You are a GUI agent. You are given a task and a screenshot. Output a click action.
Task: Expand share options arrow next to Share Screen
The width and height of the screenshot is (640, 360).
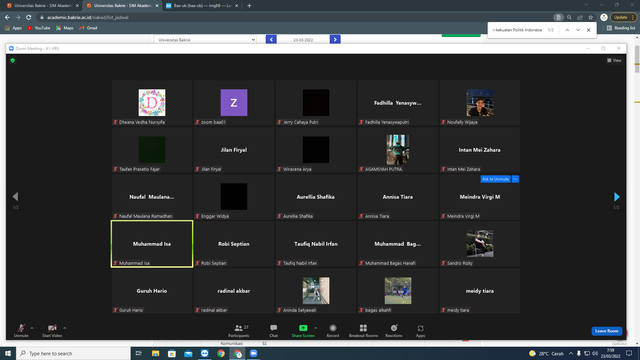[316, 328]
